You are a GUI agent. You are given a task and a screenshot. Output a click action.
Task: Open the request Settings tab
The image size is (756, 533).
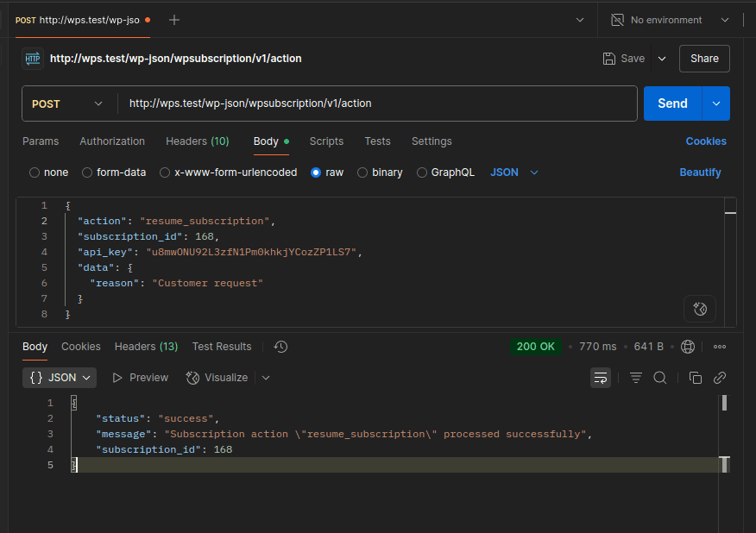click(x=432, y=141)
